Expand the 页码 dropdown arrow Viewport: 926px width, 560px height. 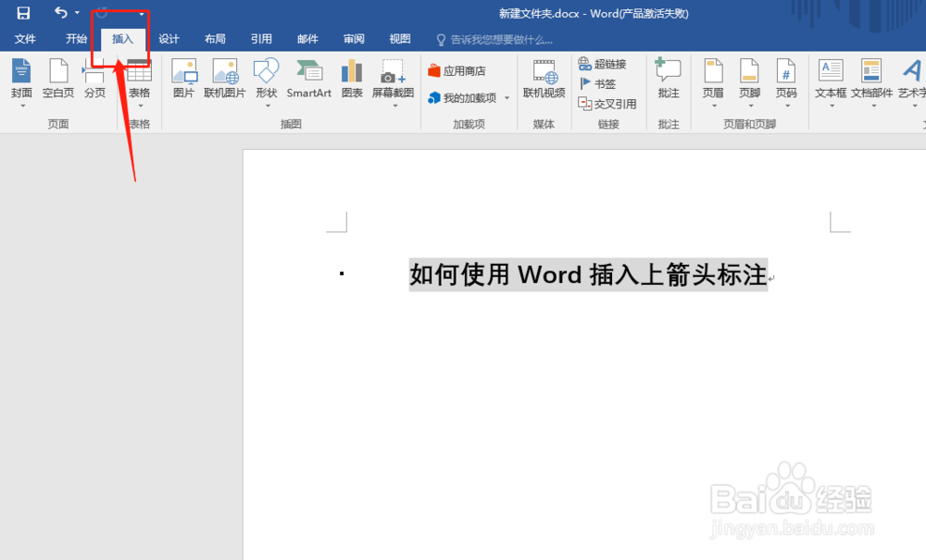tap(787, 106)
